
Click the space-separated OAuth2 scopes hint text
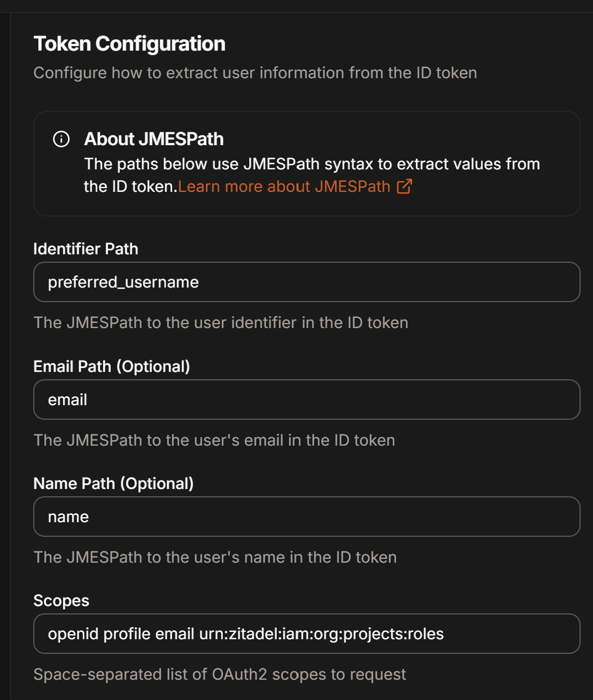click(x=219, y=674)
